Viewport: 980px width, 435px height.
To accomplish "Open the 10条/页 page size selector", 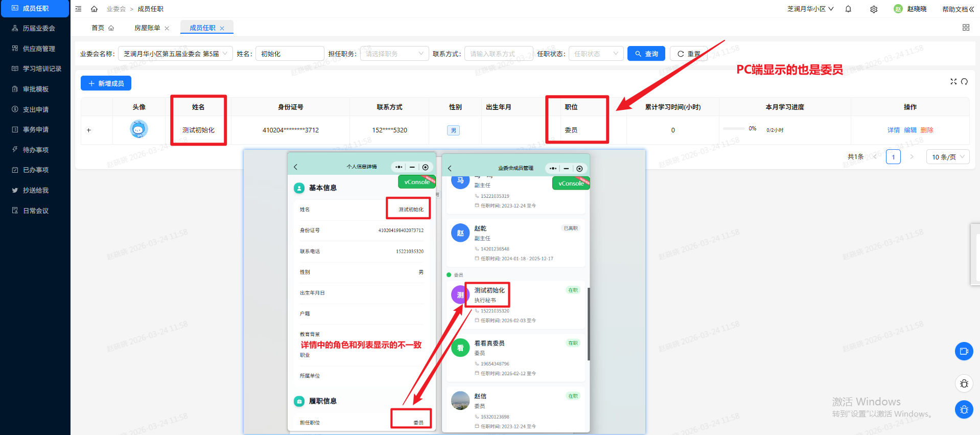I will point(948,157).
